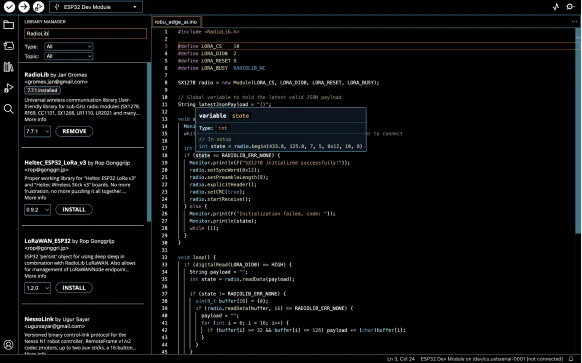
Task: Install the Heltec_ESP32_LoRa_v3 library
Action: pos(74,209)
